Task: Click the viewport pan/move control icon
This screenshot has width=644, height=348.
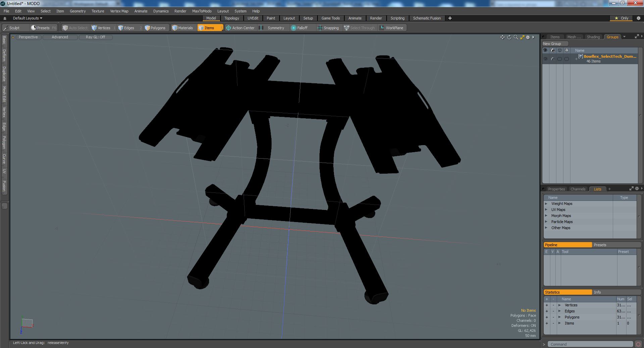Action: pyautogui.click(x=502, y=37)
